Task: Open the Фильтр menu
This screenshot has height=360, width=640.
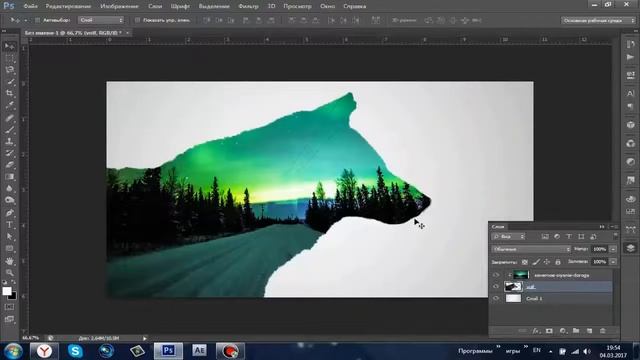Action: 248,6
